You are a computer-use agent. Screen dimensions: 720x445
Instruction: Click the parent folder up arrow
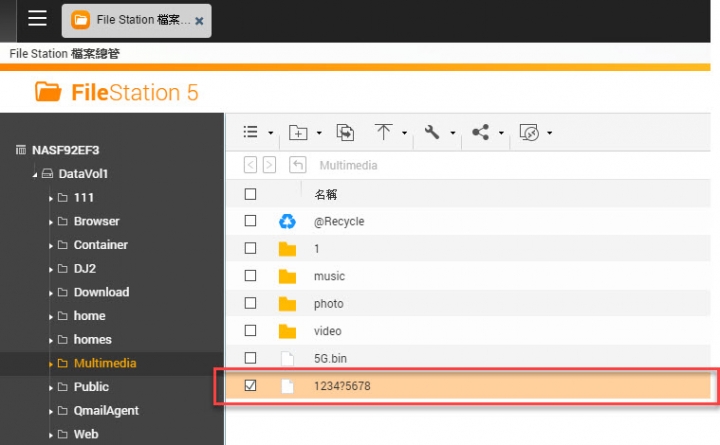[298, 164]
